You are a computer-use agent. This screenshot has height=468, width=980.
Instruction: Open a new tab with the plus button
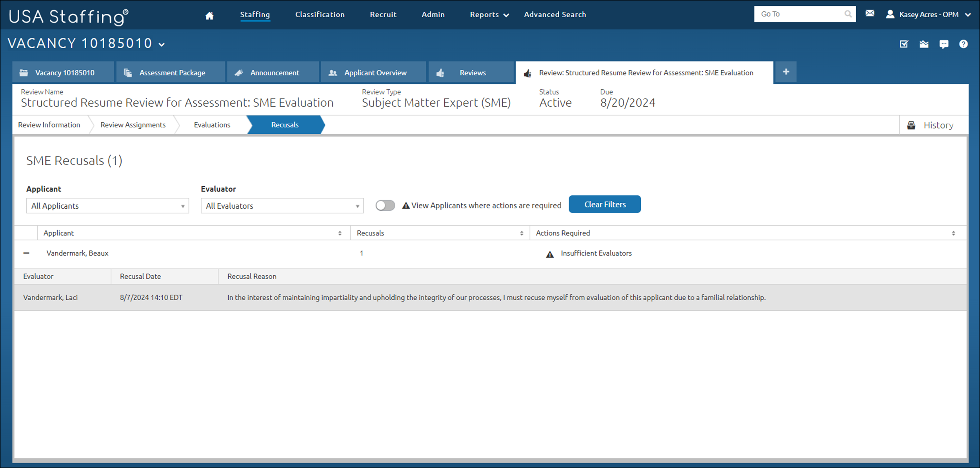785,72
